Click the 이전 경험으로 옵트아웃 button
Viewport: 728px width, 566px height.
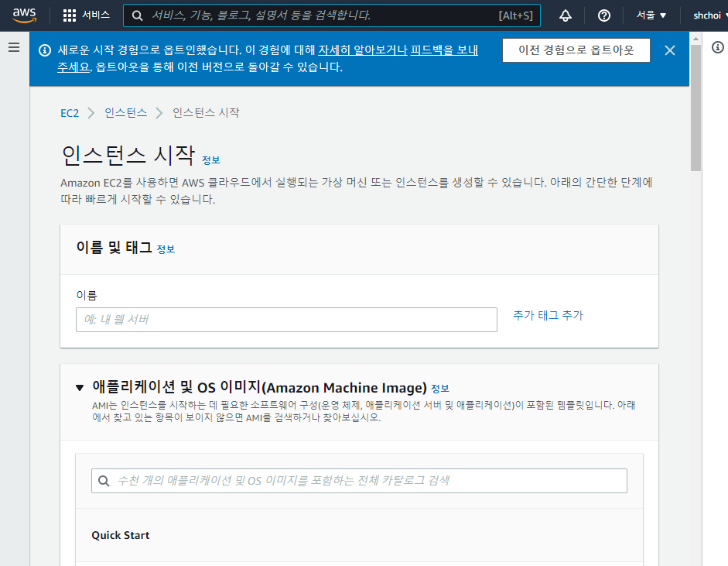[x=576, y=50]
